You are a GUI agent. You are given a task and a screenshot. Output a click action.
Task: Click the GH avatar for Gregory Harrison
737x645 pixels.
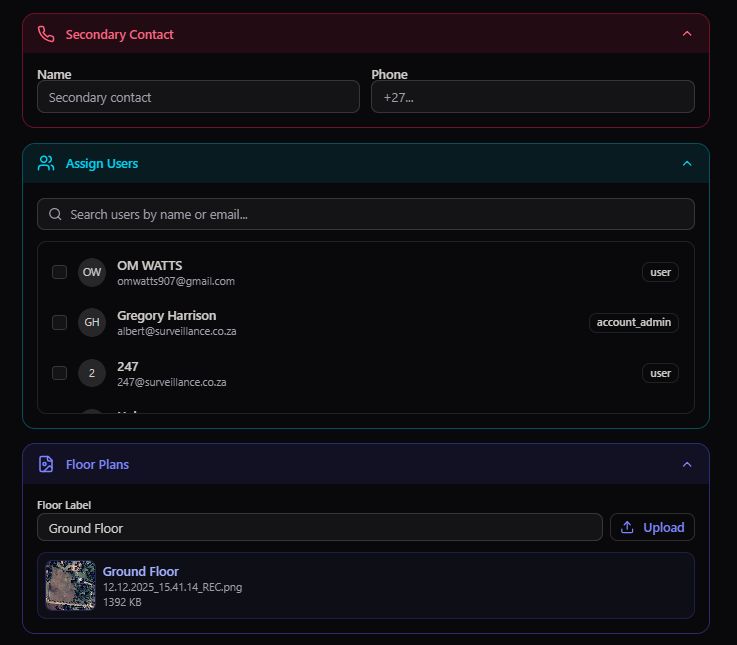(92, 322)
